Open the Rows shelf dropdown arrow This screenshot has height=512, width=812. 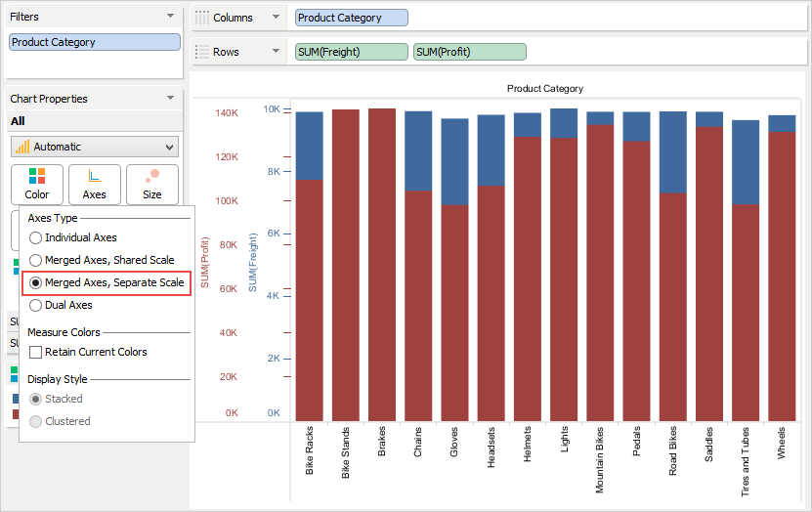276,51
